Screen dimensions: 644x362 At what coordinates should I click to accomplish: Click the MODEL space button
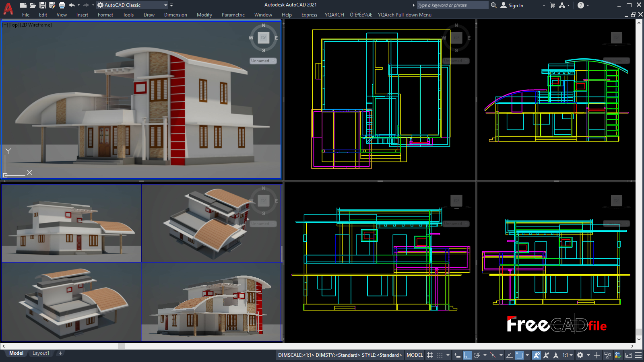415,355
